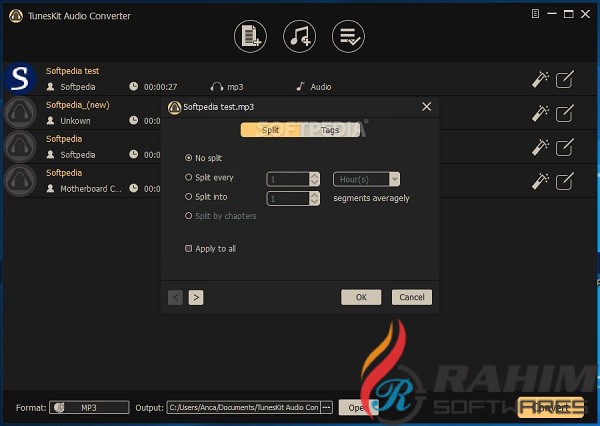The height and width of the screenshot is (426, 600).
Task: Click artist person icon beside Unkown
Action: [x=50, y=121]
